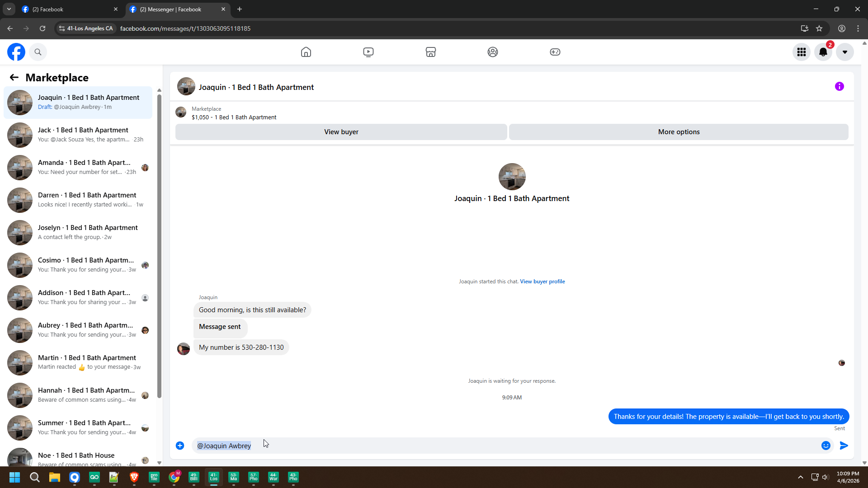Open the Gaming icon in top navigation
Image resolution: width=868 pixels, height=488 pixels.
point(555,52)
